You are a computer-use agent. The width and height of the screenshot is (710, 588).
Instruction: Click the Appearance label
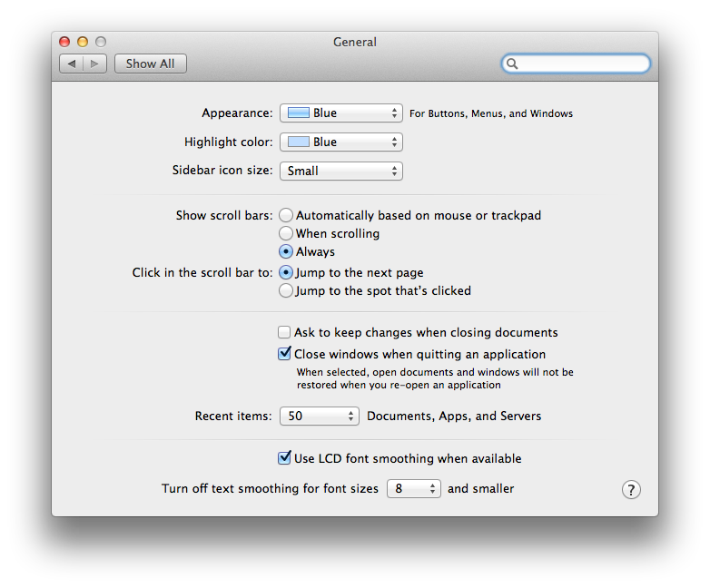[237, 113]
